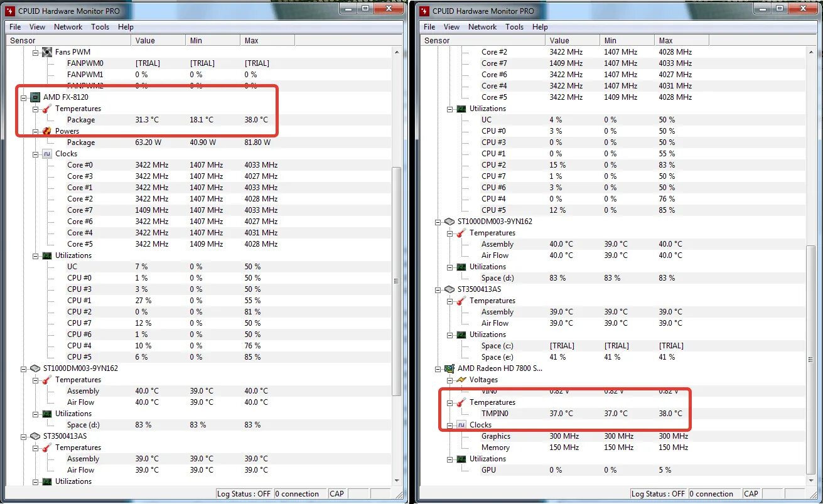Click the thermometer icon under ST3500413AS in left window
823x504 pixels.
click(47, 448)
